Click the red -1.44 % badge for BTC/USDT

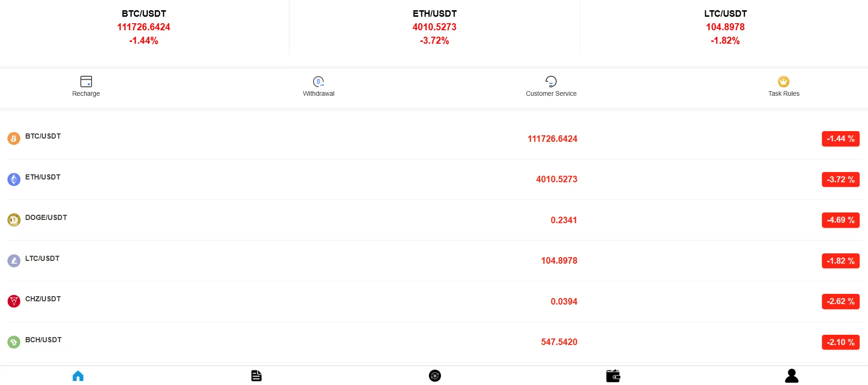[840, 139]
